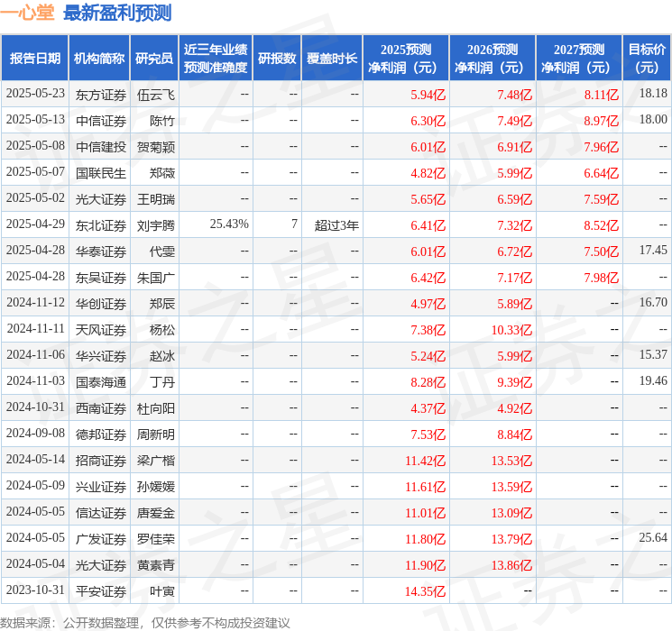
Task: Select the 国联民生 institution cell
Action: tap(101, 173)
